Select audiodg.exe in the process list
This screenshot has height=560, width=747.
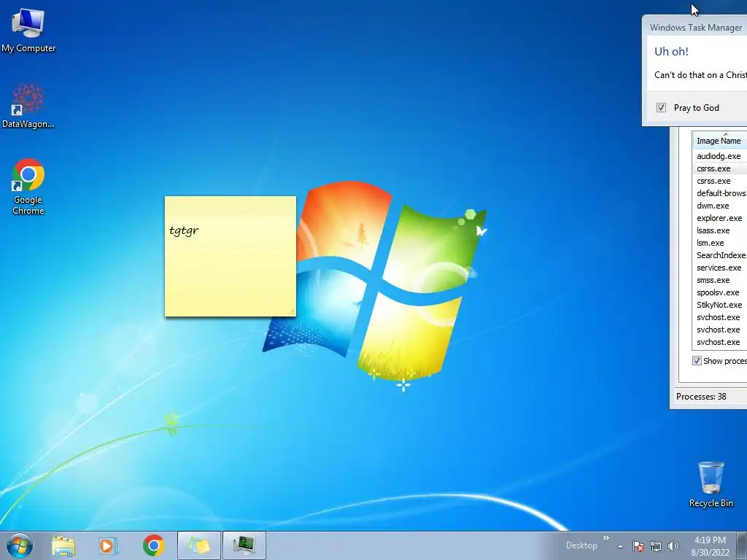click(719, 156)
